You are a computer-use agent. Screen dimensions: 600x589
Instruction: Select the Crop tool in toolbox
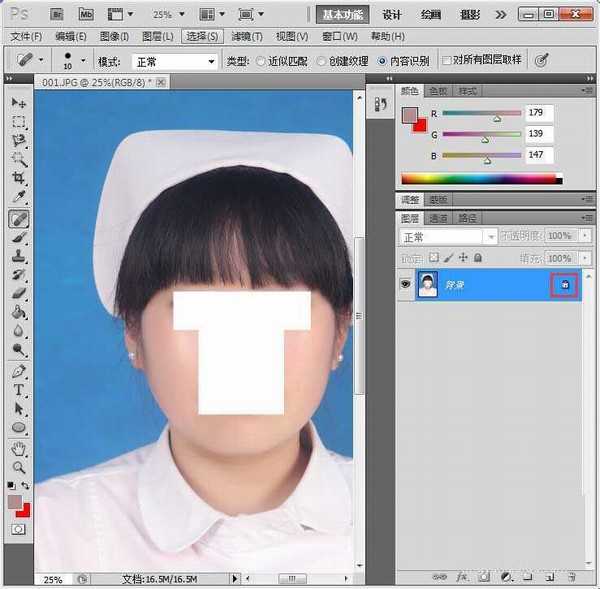coord(18,179)
